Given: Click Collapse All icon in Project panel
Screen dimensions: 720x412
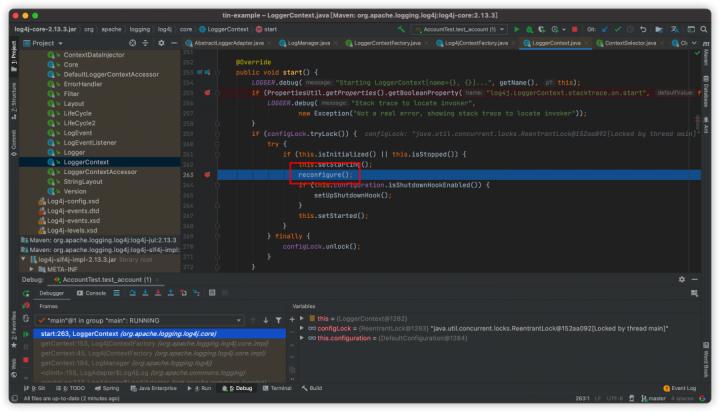Looking at the screenshot, I should point(146,43).
